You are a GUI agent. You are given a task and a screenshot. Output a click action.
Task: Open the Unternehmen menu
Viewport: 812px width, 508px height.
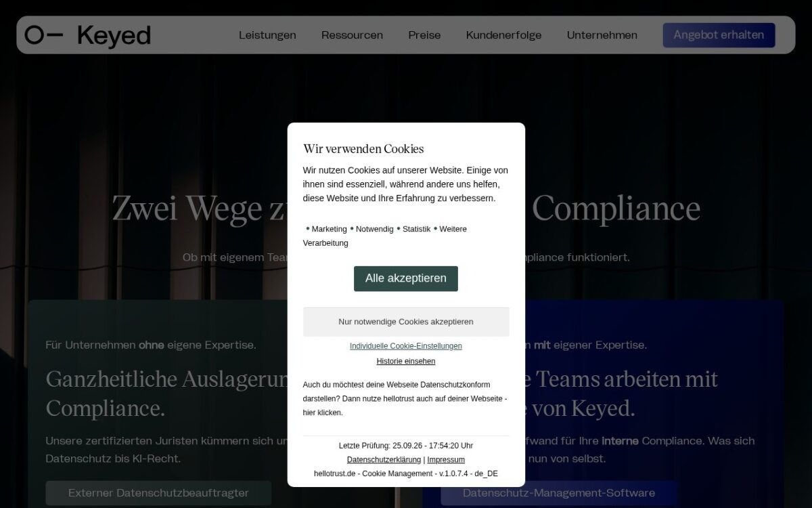point(602,35)
